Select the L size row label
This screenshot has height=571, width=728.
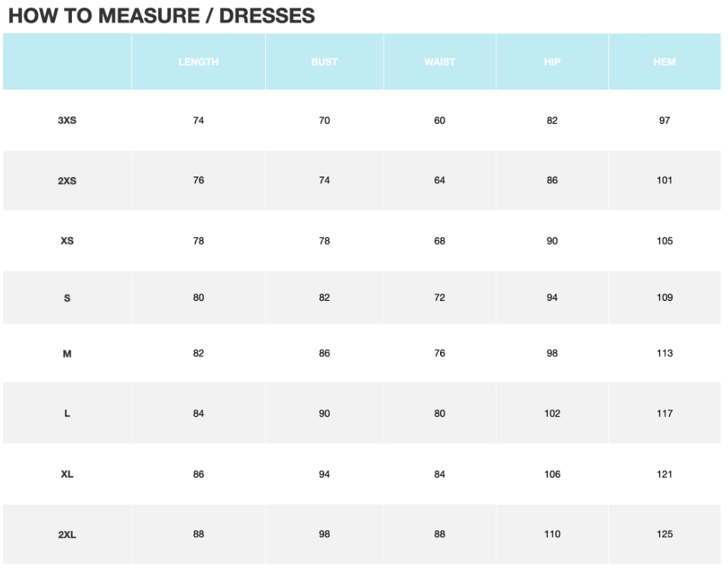click(67, 414)
